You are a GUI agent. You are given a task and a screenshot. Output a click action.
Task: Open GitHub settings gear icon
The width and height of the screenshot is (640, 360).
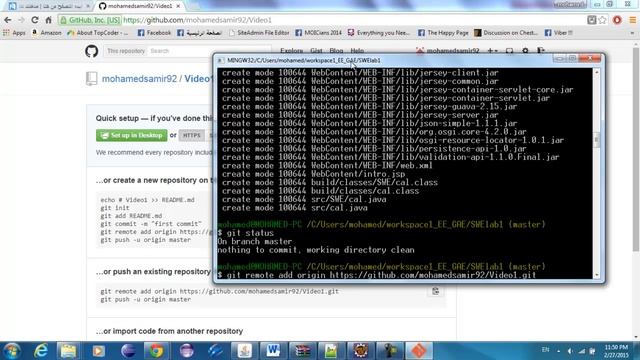[525, 51]
